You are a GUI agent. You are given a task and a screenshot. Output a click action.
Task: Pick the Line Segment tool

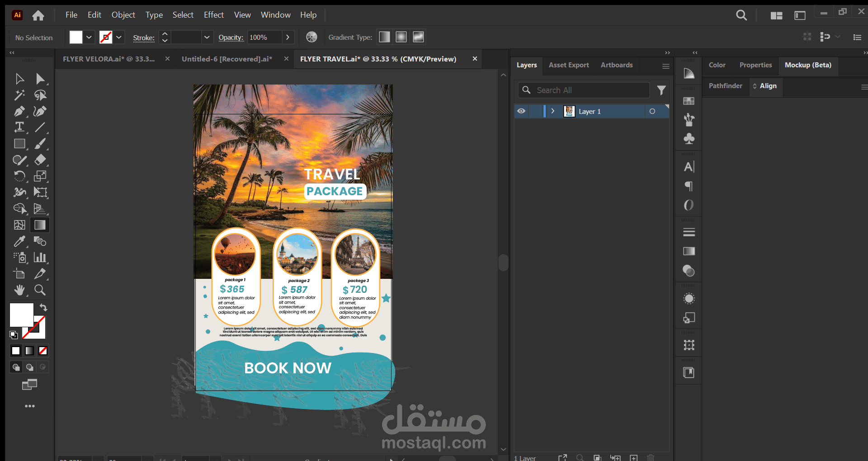pos(40,127)
